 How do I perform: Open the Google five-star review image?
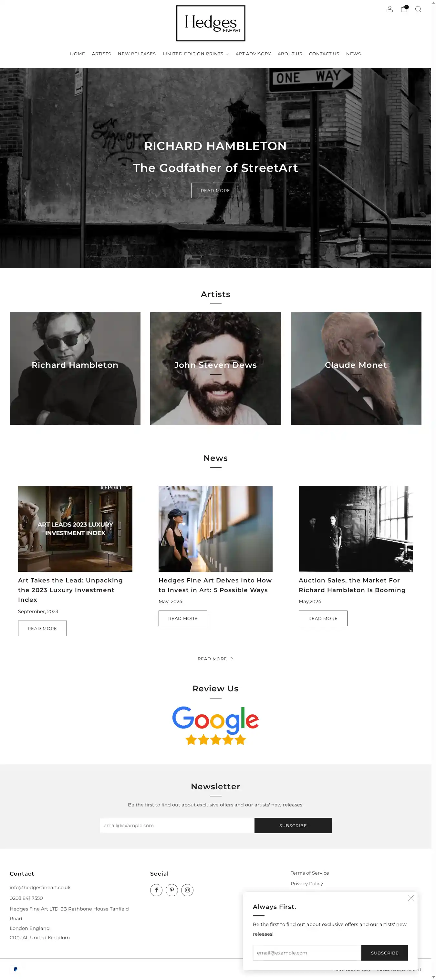pyautogui.click(x=215, y=726)
